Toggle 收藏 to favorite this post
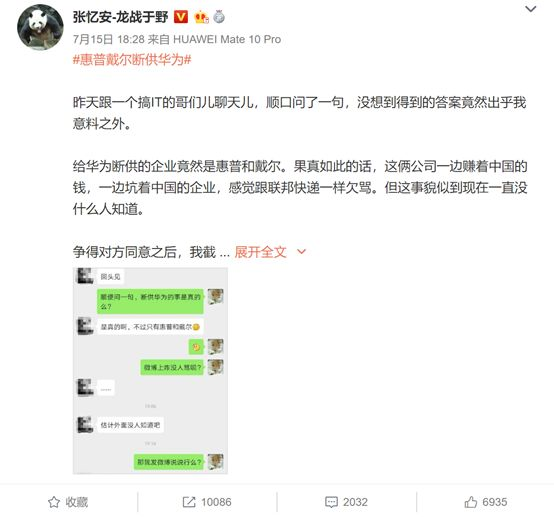 click(68, 502)
